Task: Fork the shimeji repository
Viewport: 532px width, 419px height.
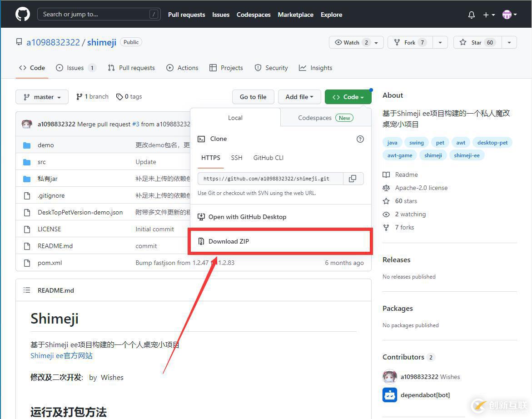Action: coord(410,42)
